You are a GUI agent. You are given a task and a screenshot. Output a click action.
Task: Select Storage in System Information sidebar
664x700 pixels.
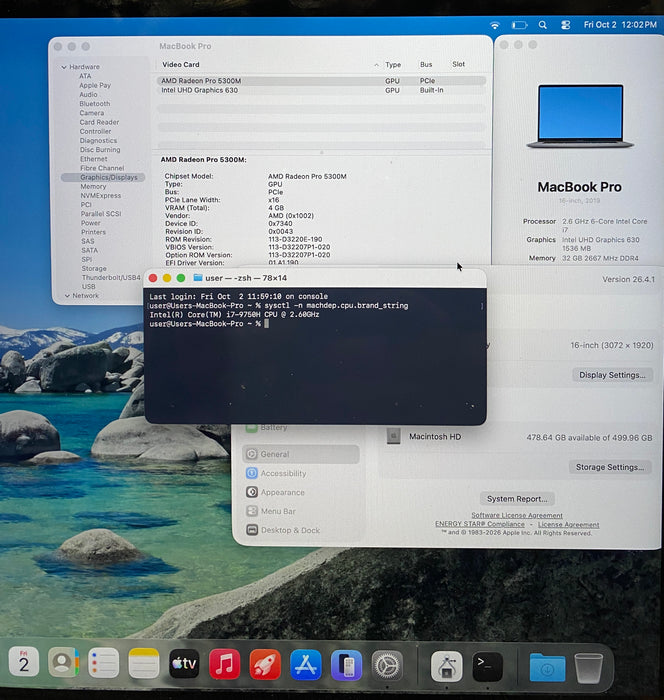(94, 268)
